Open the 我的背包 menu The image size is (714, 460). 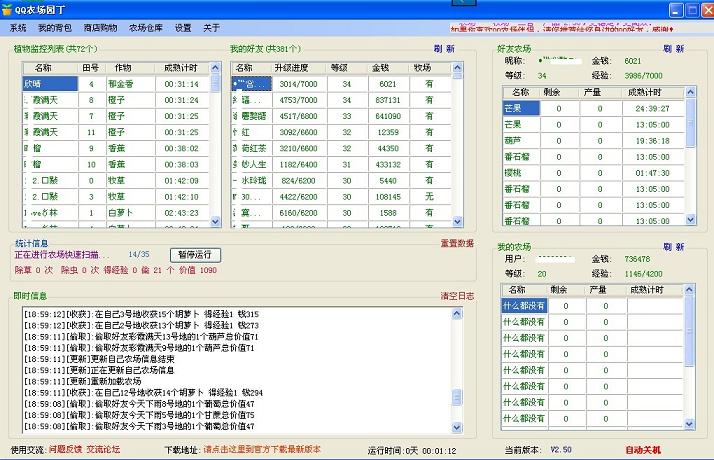click(x=55, y=28)
